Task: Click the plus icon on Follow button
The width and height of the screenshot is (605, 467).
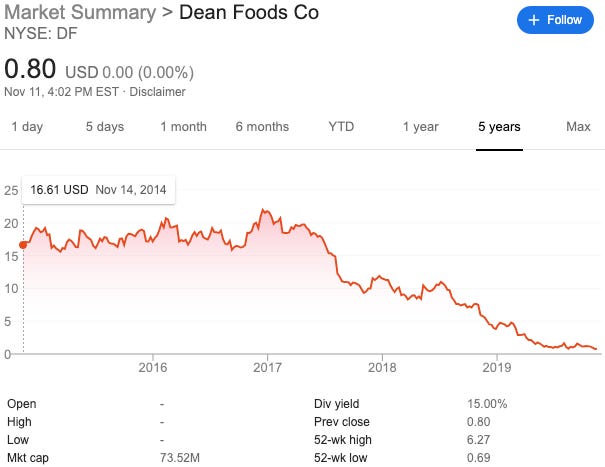Action: click(x=534, y=20)
